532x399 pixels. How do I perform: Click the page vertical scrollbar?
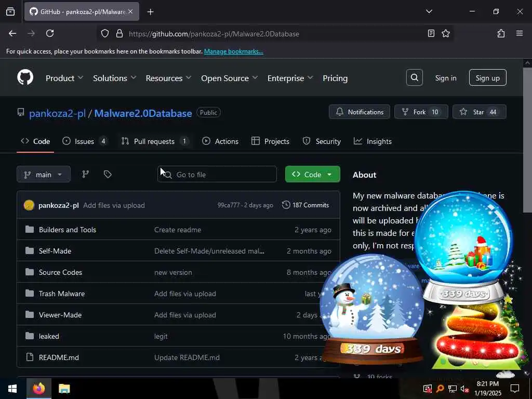click(527, 140)
